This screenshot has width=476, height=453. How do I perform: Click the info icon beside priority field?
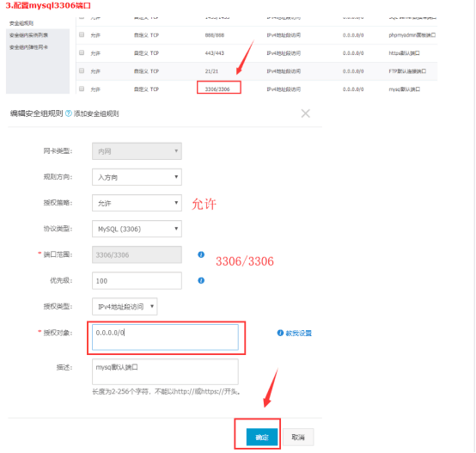click(201, 280)
